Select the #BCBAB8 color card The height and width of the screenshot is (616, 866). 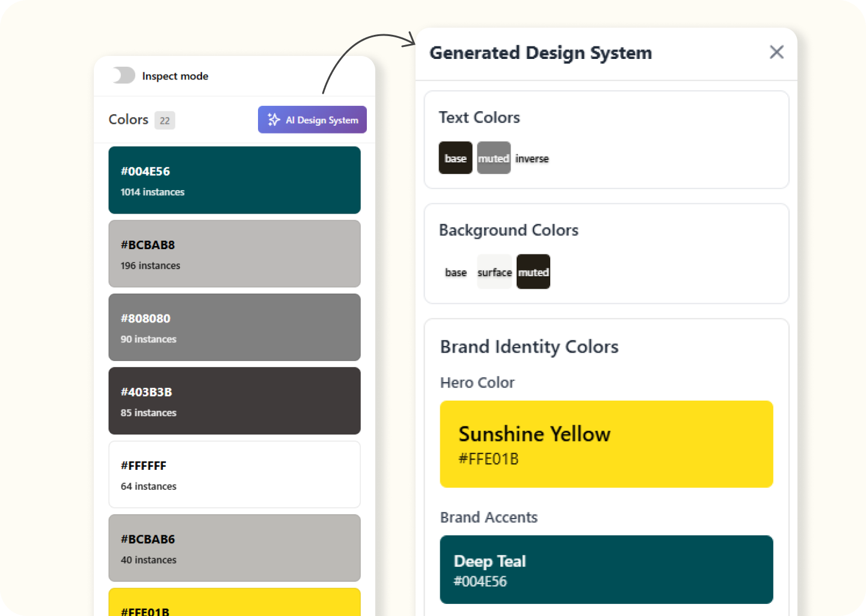[235, 254]
